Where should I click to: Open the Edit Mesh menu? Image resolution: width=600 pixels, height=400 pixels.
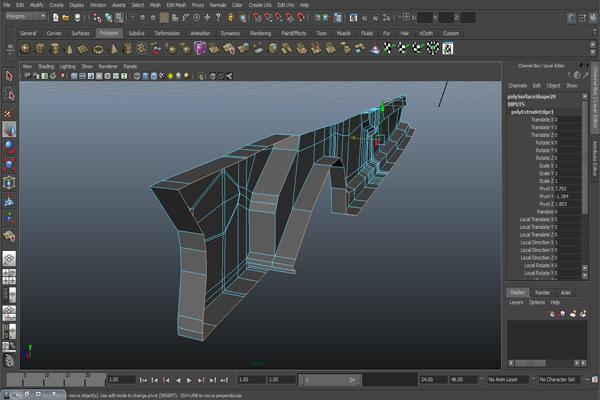(x=176, y=5)
